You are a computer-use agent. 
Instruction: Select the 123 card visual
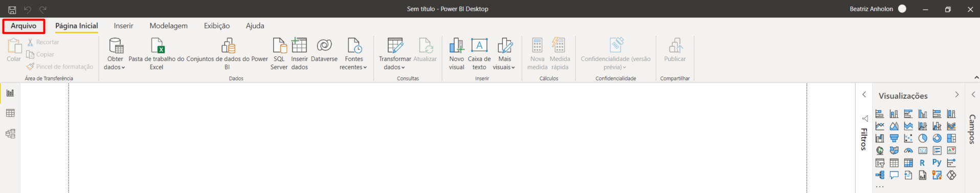(x=923, y=151)
